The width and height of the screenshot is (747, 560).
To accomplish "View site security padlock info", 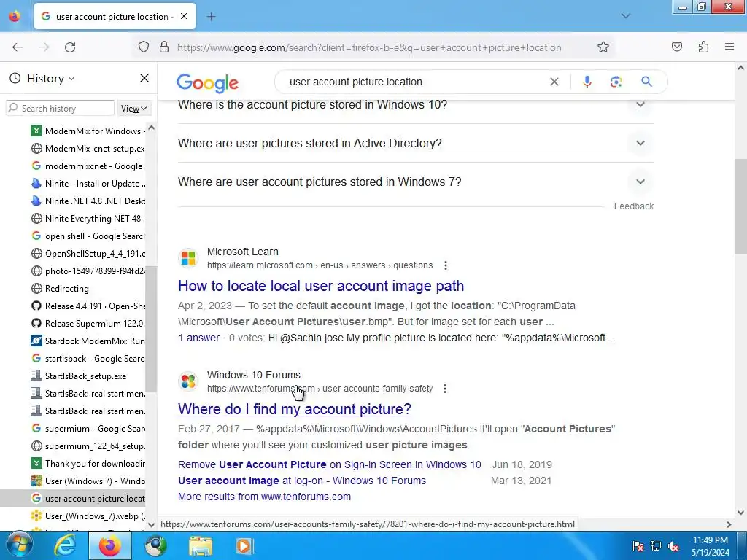I will pos(164,47).
